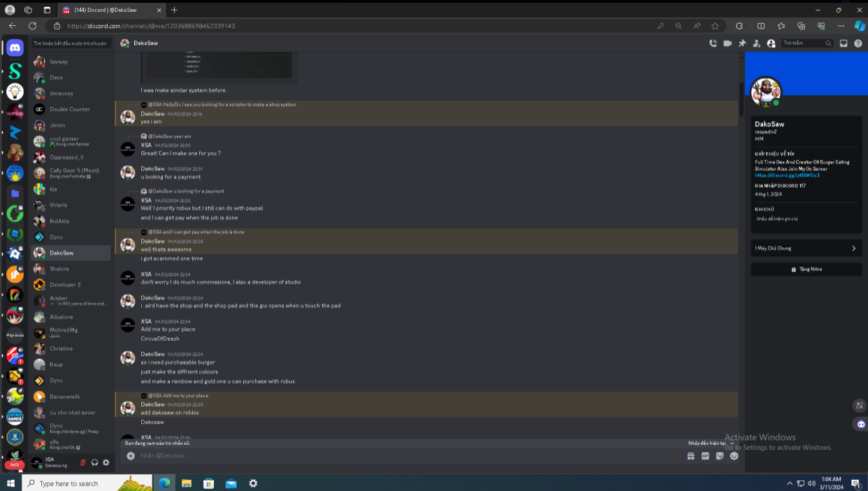868x491 pixels.
Task: Click the XSA username in the 22:20 message
Action: (x=146, y=145)
